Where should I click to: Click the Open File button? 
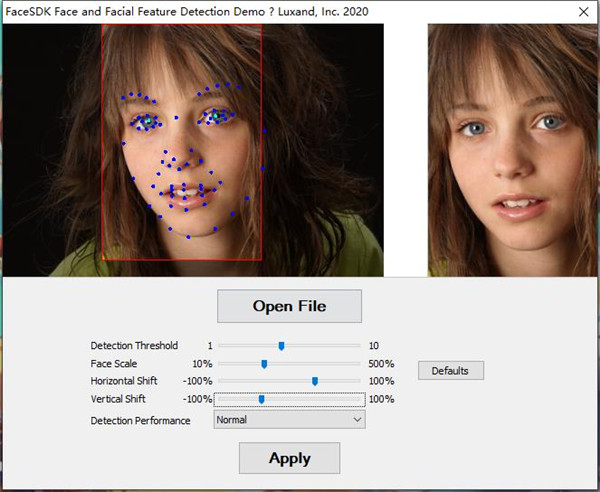coord(289,306)
